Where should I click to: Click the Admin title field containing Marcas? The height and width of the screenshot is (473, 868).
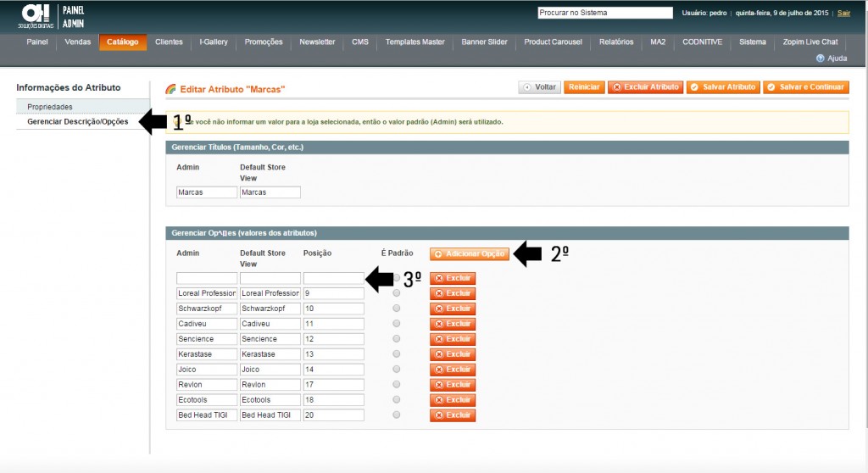207,192
